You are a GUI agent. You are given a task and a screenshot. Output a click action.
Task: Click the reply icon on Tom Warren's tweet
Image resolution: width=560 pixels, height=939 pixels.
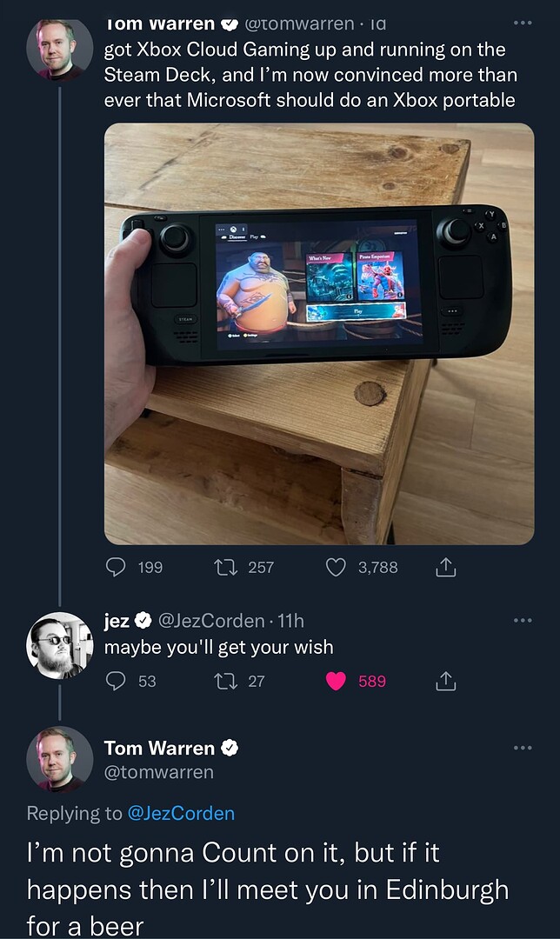coord(117,567)
